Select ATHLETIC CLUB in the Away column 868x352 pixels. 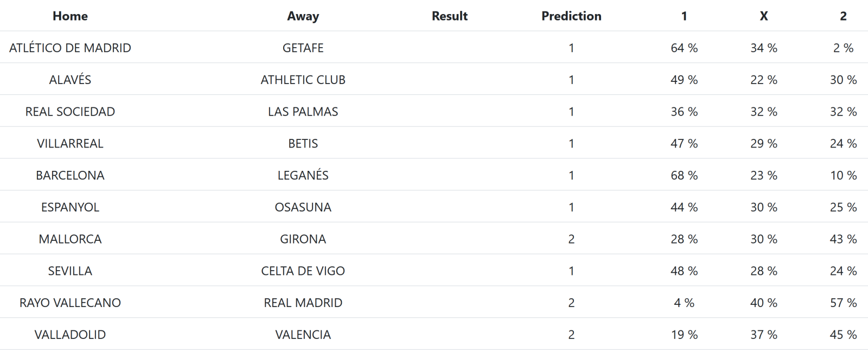303,80
